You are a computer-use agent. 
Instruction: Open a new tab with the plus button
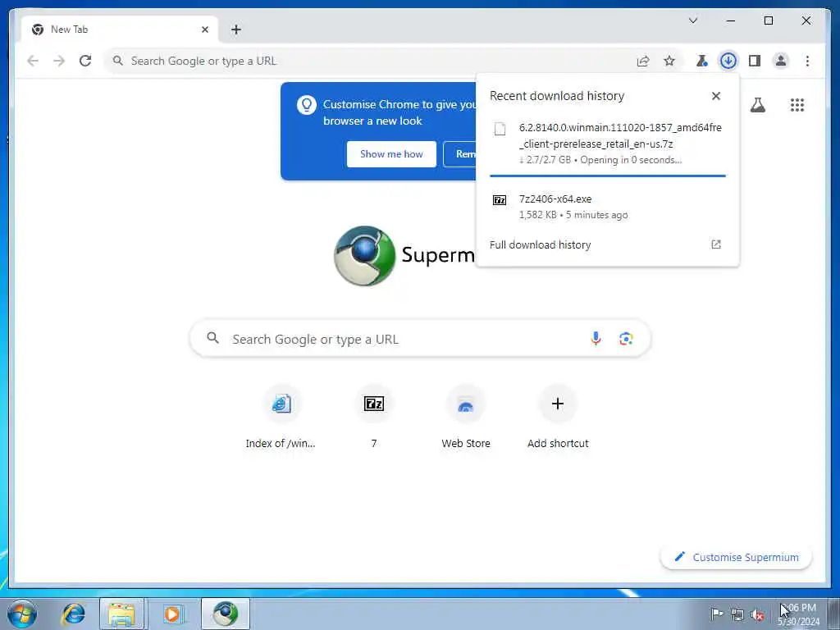tap(236, 30)
